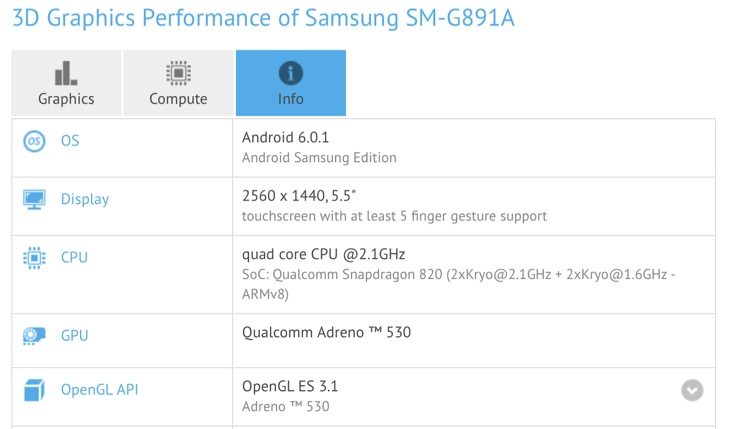Click the CPU chip row icon

[x=34, y=258]
